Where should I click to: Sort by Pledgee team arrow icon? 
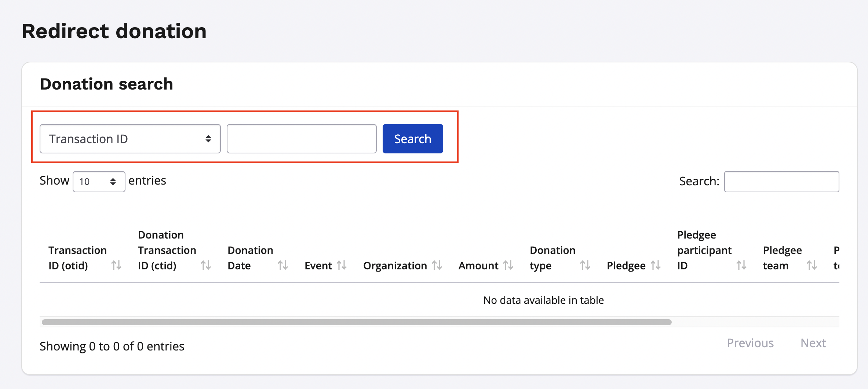812,265
